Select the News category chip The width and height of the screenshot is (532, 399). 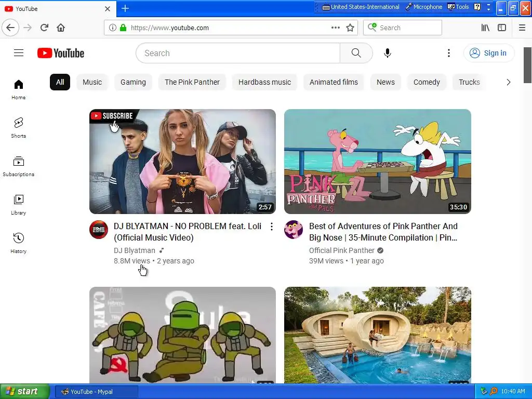click(x=386, y=82)
